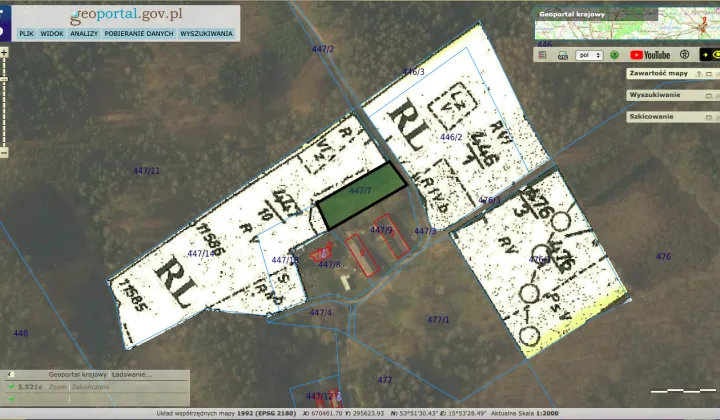Click parcel label 446/2
The height and width of the screenshot is (420, 720).
point(451,137)
